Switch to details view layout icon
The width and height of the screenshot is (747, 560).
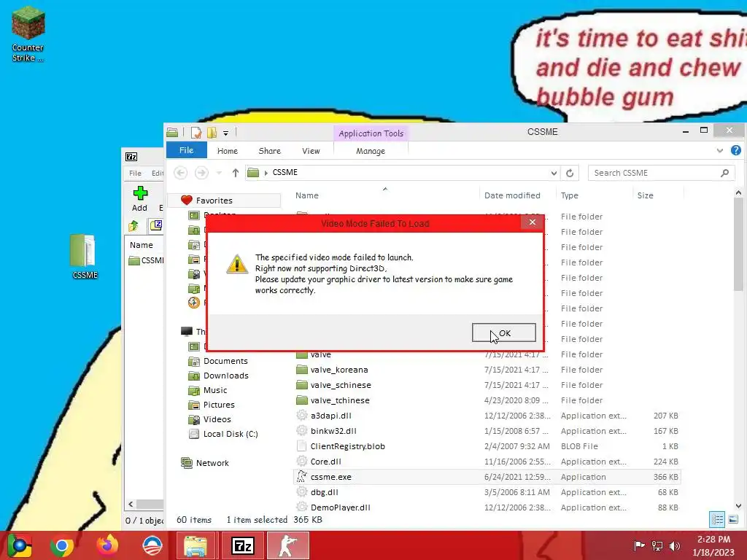[717, 519]
